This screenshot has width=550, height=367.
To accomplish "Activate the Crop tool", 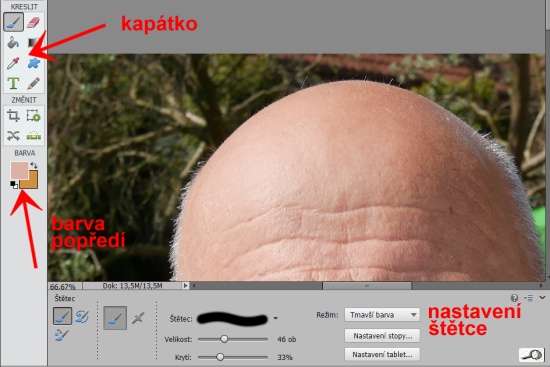I will (14, 115).
